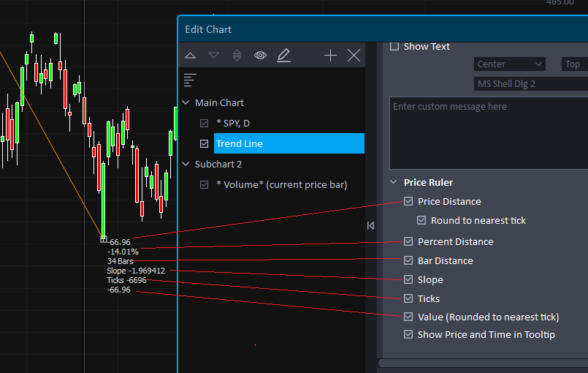Click the pencil edit icon
Viewport: 588px width, 373px height.
coord(283,56)
